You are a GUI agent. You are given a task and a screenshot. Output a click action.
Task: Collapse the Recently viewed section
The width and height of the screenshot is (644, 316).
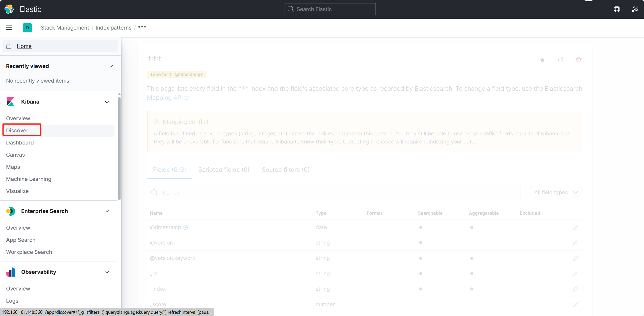pos(111,66)
